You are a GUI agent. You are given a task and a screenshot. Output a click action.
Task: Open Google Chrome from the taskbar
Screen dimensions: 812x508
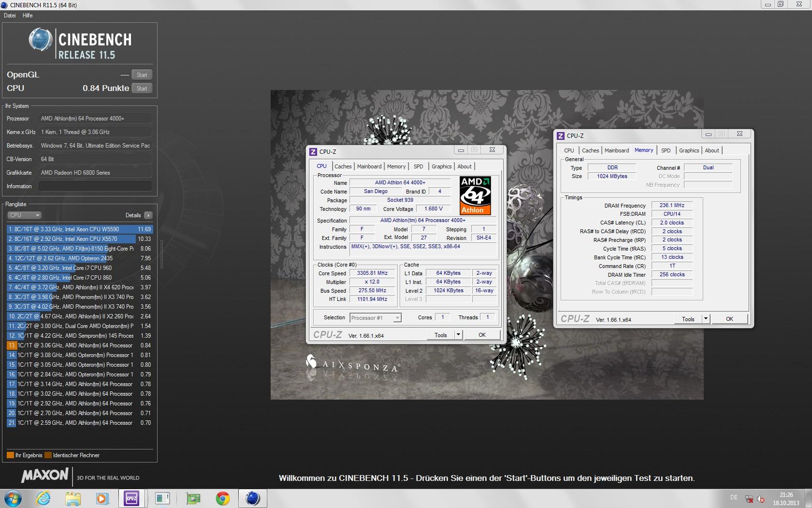click(x=223, y=498)
